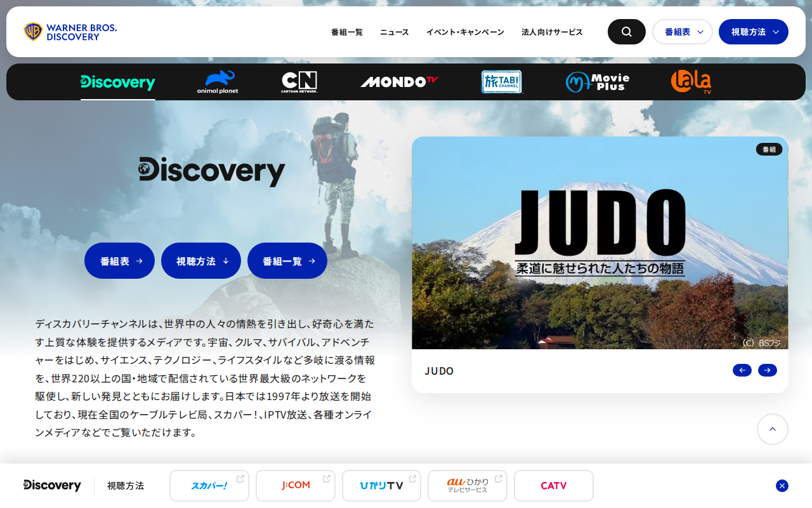Image resolution: width=812 pixels, height=508 pixels.
Task: Open the ニュース menu item
Action: (395, 32)
